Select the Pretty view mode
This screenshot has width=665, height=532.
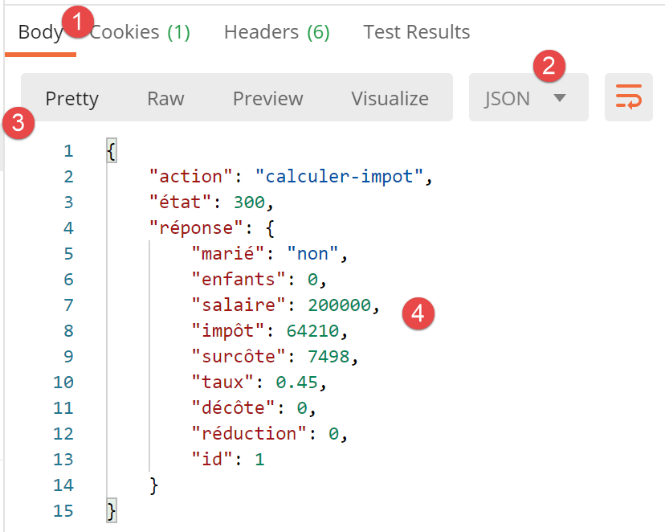72,98
